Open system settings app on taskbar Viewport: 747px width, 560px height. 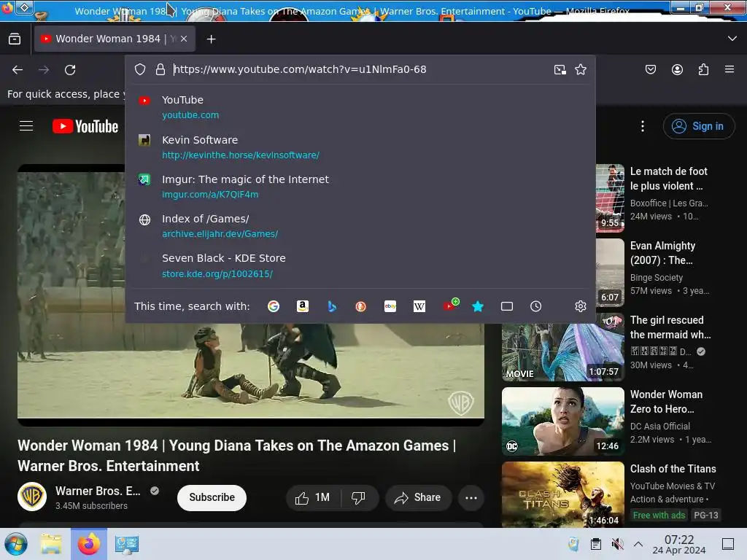coord(126,544)
